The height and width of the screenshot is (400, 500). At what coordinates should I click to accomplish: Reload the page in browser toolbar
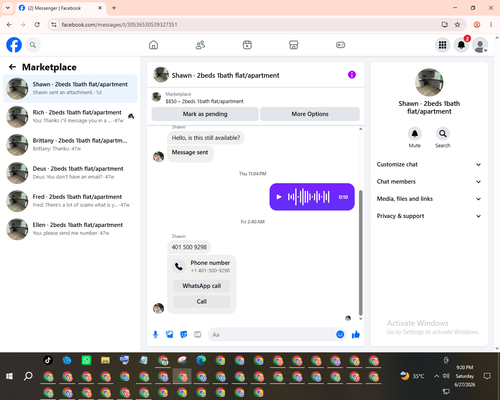click(37, 25)
